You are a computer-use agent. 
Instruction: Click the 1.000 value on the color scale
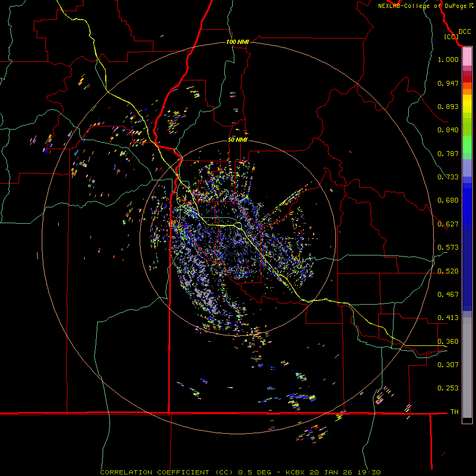[448, 59]
